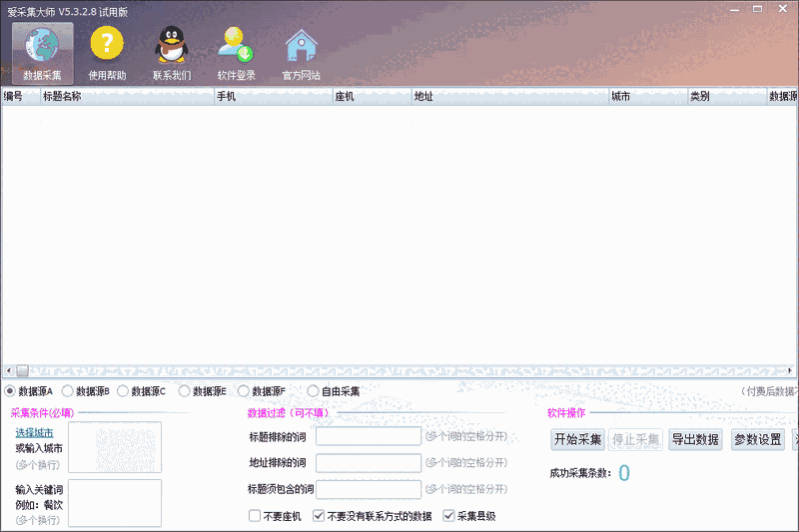This screenshot has width=799, height=532.
Task: Open the 选择城市 link
Action: 34,433
